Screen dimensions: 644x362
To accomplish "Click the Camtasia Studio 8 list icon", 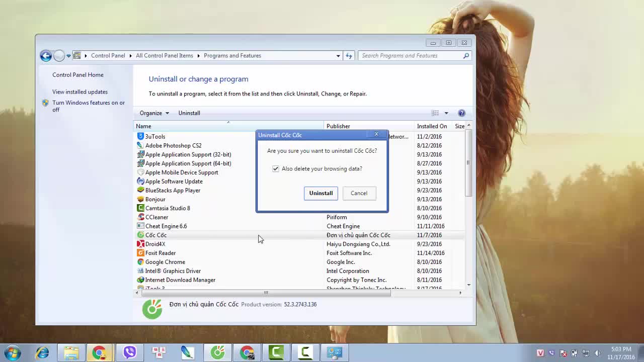I will 141,208.
